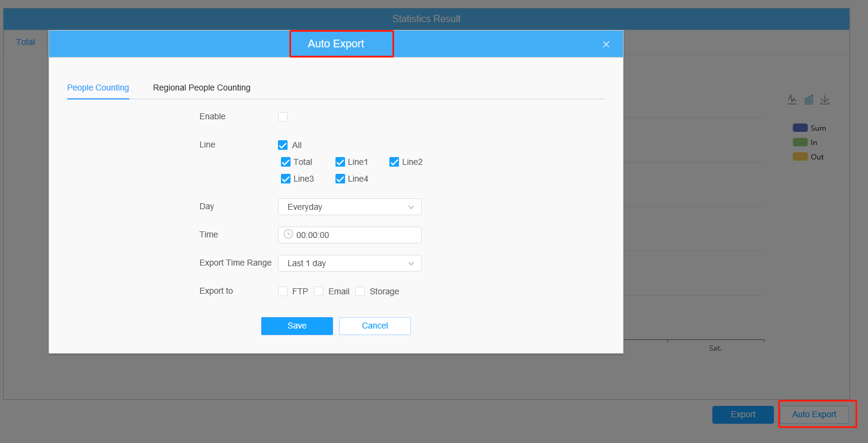Uncheck the All lines checkbox
The image size is (868, 443).
click(x=283, y=145)
